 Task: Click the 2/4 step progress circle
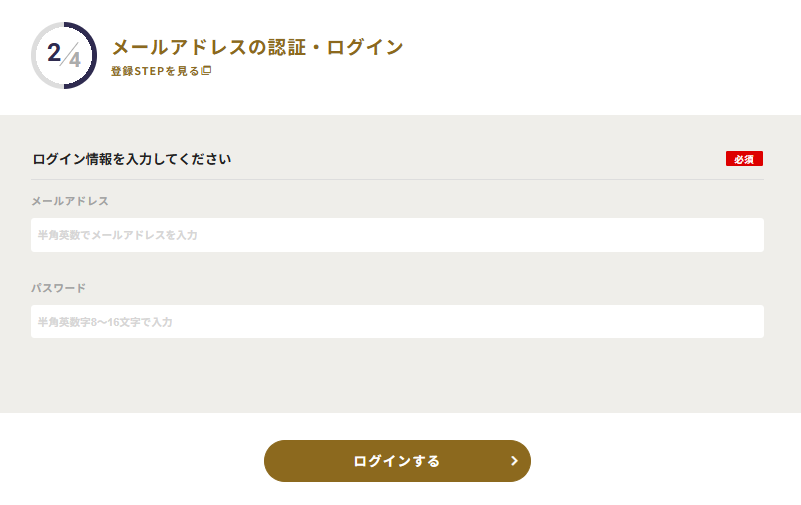pos(64,55)
